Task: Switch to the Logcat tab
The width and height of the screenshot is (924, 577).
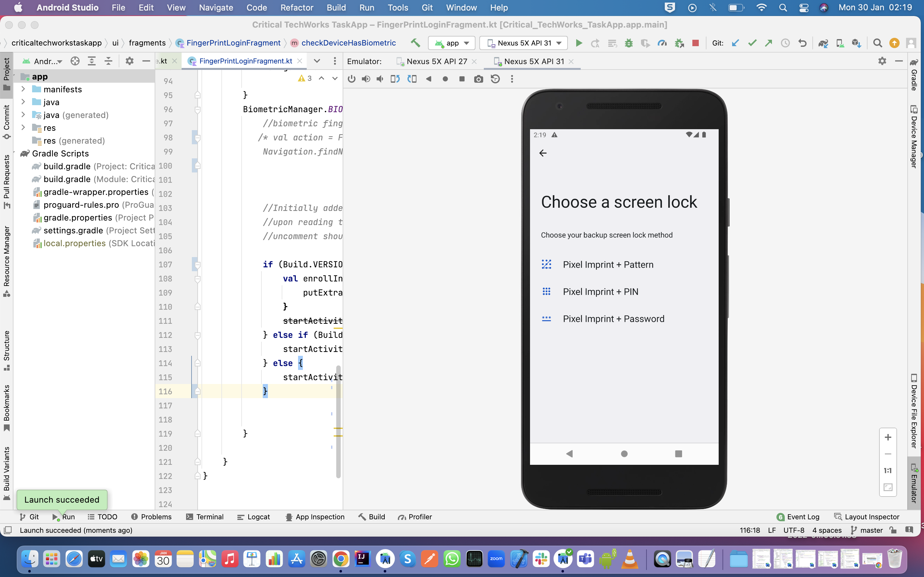Action: [x=253, y=517]
